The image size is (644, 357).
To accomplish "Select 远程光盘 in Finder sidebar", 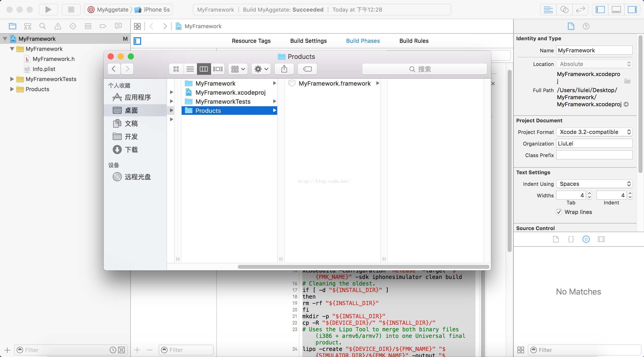I will pos(135,177).
